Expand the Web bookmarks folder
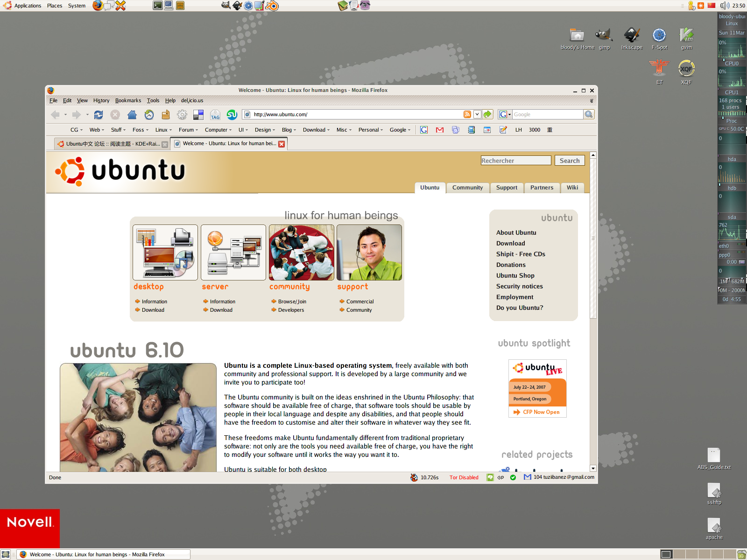 [x=97, y=130]
